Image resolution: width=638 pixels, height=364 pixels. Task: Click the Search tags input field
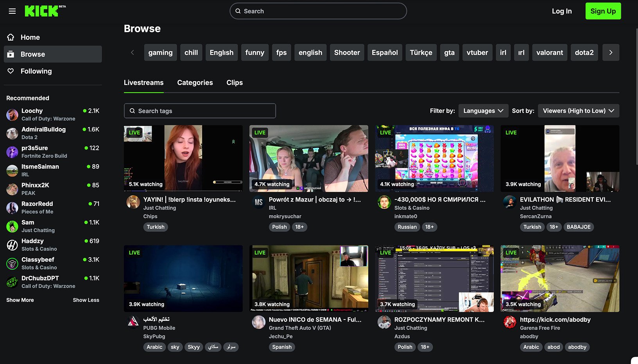coord(200,111)
